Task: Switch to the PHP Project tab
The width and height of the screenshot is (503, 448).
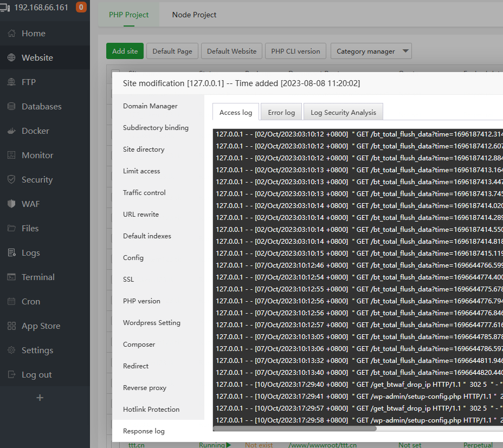Action: click(128, 15)
